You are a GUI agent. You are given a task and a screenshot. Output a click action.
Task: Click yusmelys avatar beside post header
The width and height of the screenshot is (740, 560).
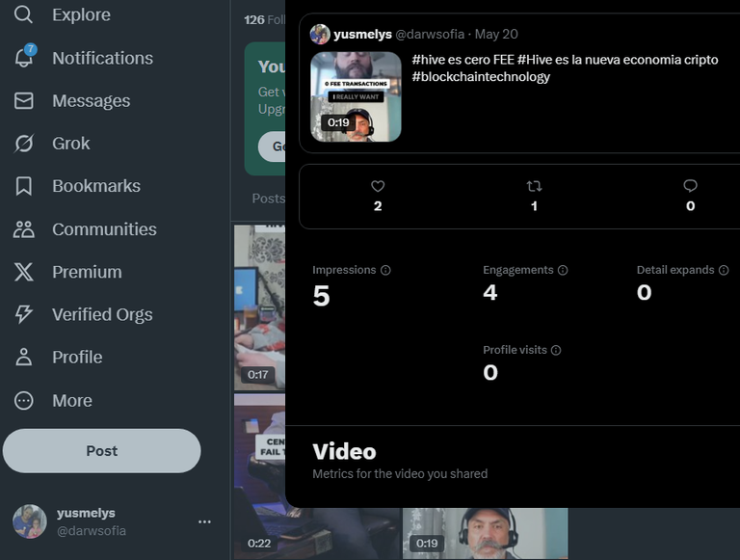coord(320,35)
